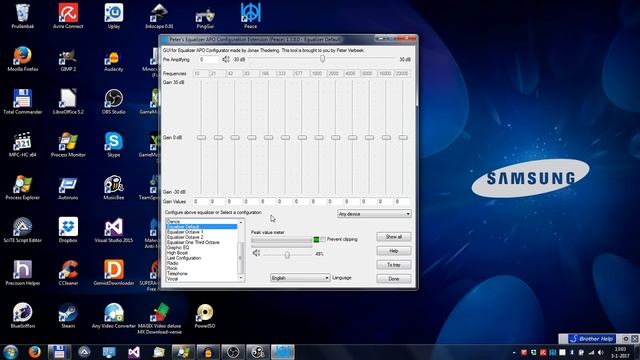
Task: Click the Brother Help toolbar
Action: pos(592,339)
